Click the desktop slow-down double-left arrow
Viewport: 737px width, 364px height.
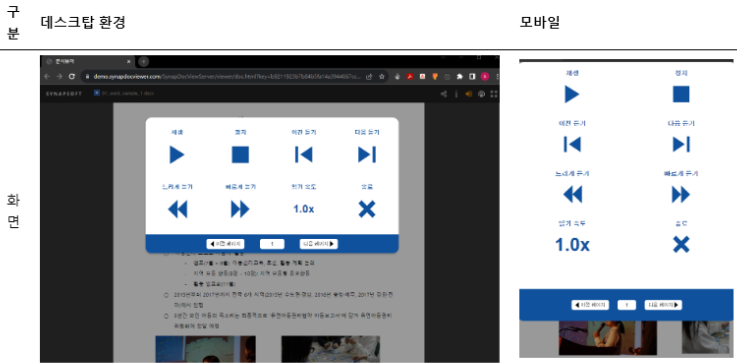click(x=177, y=209)
